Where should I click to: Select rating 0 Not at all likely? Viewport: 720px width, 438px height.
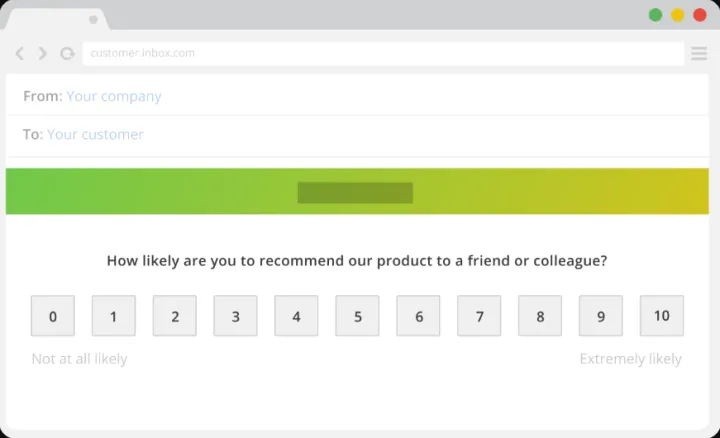pyautogui.click(x=53, y=316)
